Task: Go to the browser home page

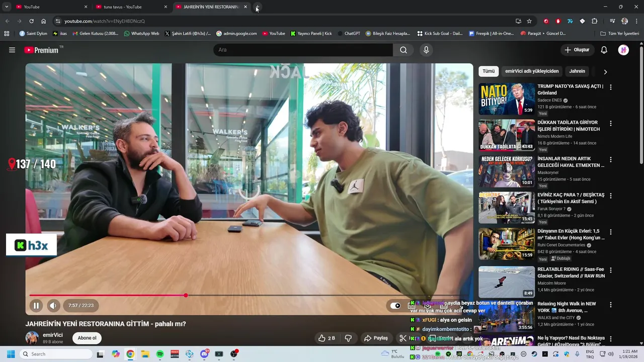Action: (x=44, y=21)
